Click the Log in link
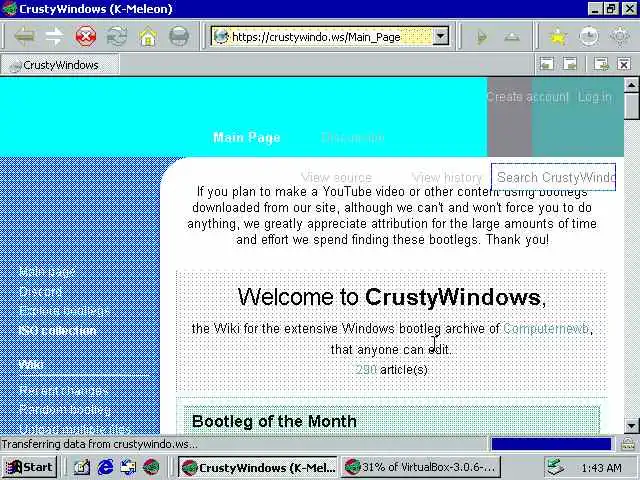This screenshot has width=640, height=480. click(595, 97)
